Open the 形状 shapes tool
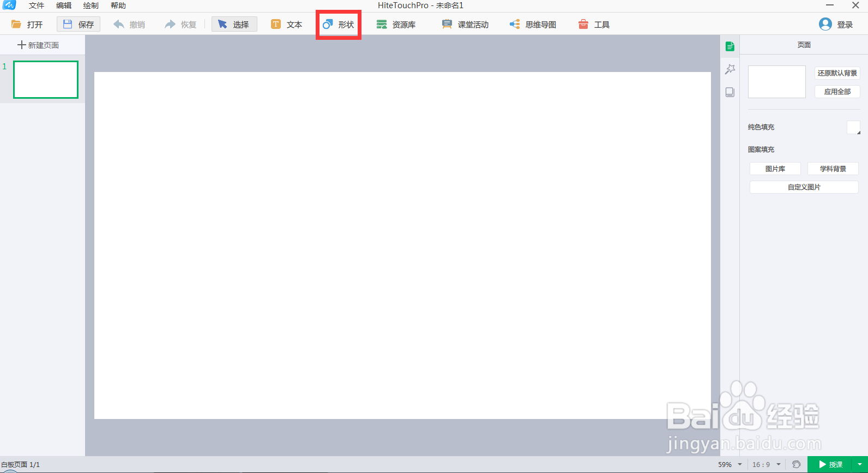The height and width of the screenshot is (473, 868). [339, 25]
